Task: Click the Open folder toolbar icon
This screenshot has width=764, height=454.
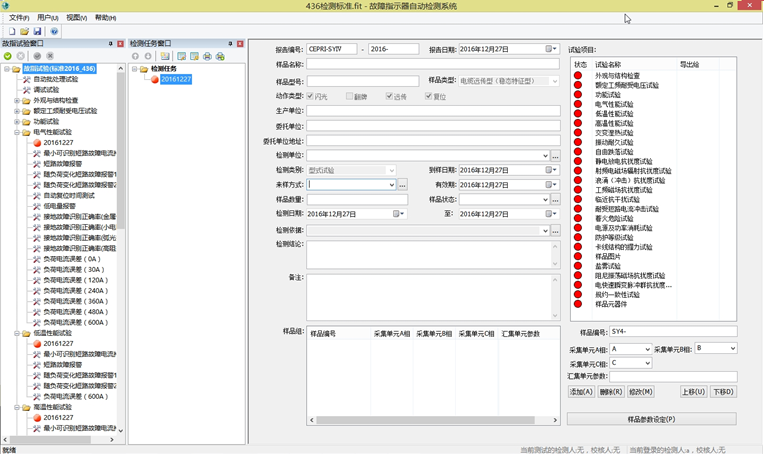Action: point(24,31)
